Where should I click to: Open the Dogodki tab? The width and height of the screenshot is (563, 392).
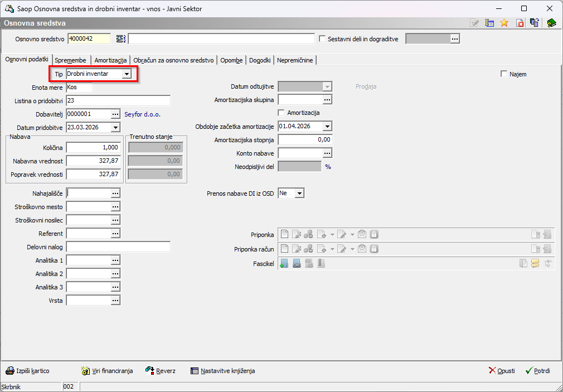pyautogui.click(x=260, y=60)
